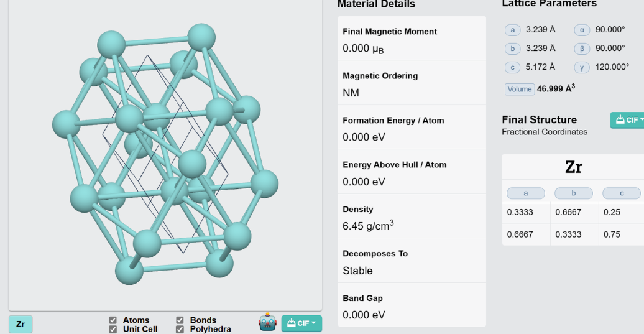Click the robot icon below the structure viewer
This screenshot has width=644, height=334.
coord(267,322)
